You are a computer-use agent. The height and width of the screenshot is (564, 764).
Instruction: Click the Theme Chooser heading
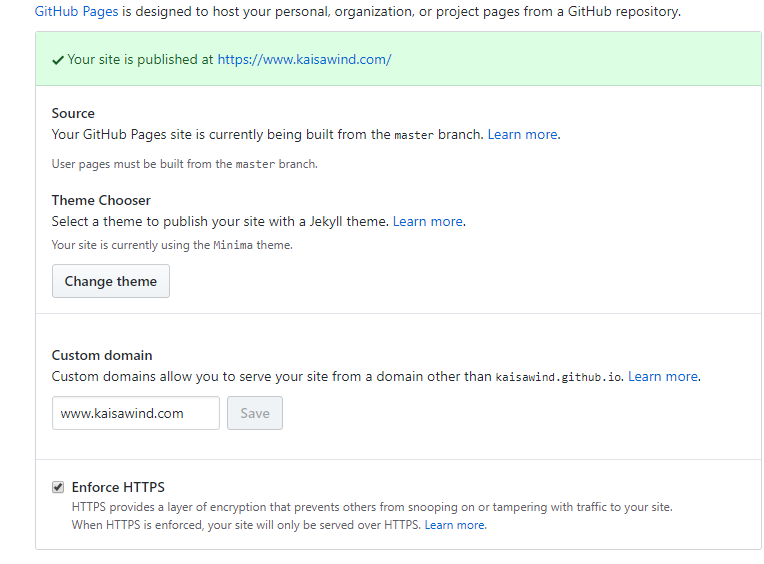pyautogui.click(x=101, y=200)
